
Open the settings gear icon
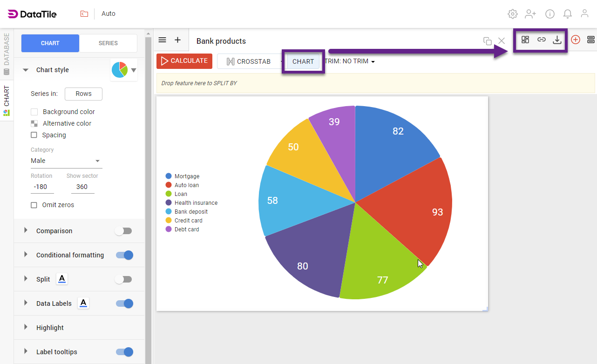click(x=512, y=14)
